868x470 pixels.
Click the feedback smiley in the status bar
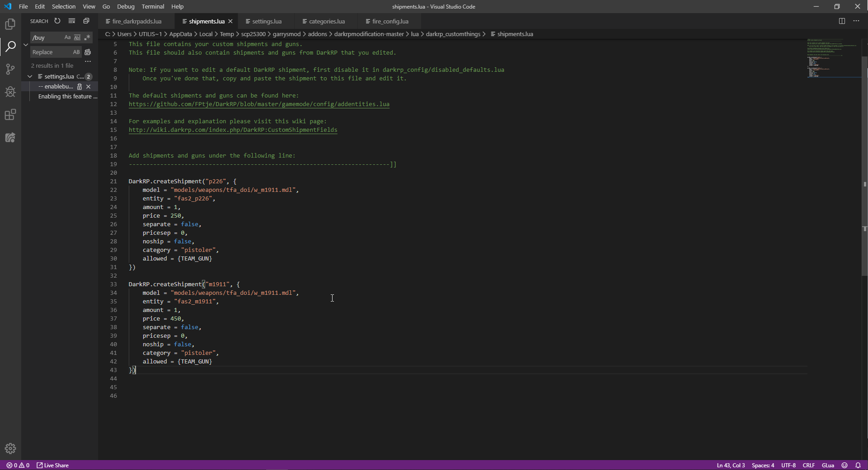pos(844,465)
